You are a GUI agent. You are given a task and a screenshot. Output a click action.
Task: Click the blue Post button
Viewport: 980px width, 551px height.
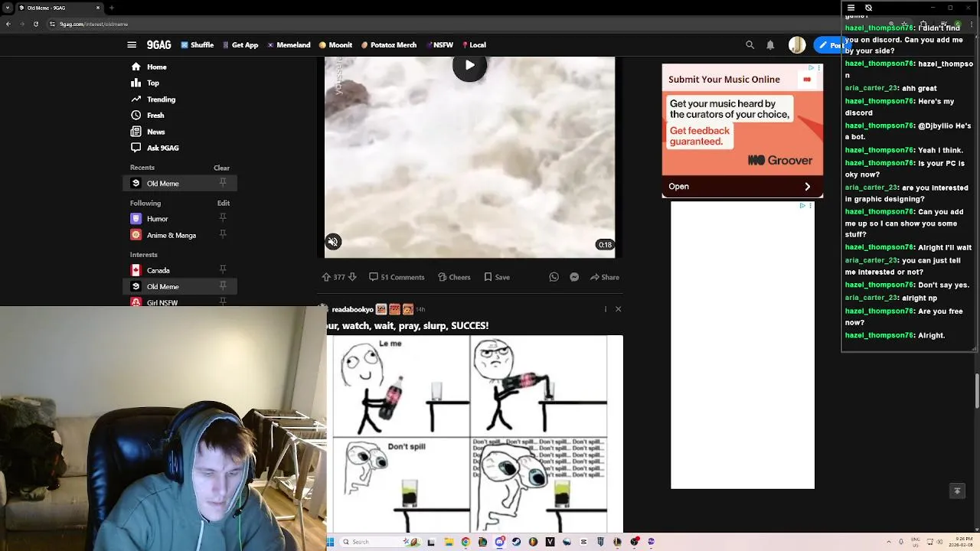pos(830,45)
